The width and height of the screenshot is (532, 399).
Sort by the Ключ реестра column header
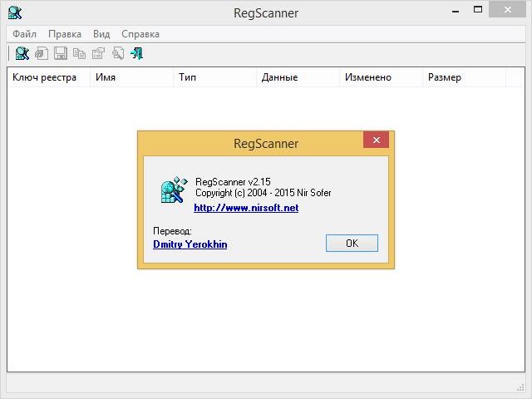point(48,77)
